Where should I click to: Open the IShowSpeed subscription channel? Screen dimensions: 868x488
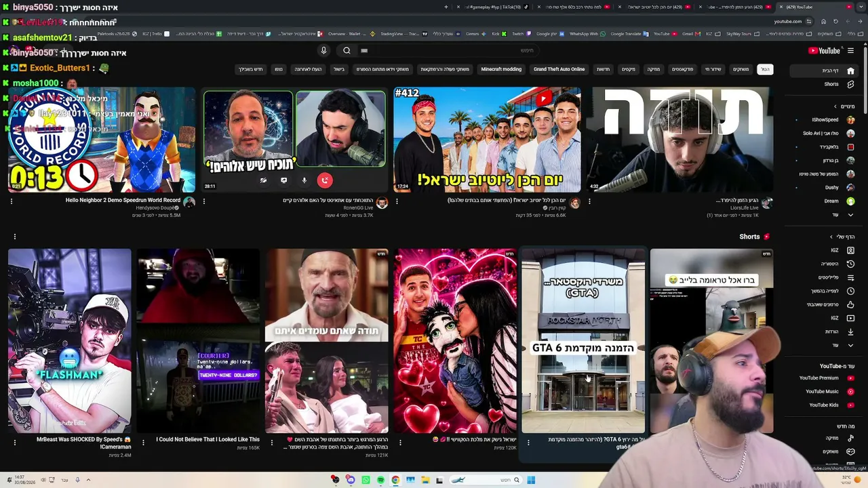click(825, 120)
